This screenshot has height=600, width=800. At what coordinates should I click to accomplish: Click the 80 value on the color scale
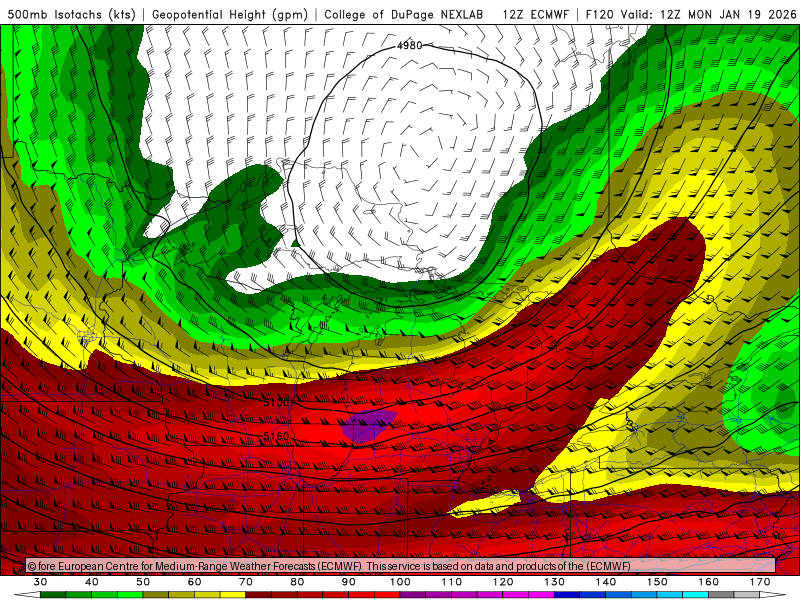click(297, 582)
